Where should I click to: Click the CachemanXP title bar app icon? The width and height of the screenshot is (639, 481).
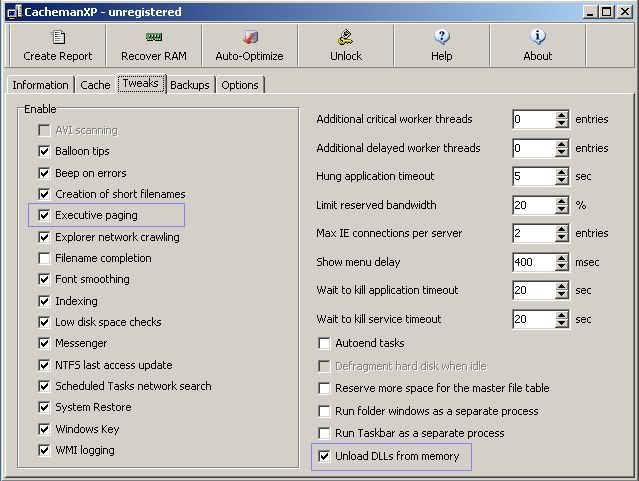pyautogui.click(x=15, y=12)
